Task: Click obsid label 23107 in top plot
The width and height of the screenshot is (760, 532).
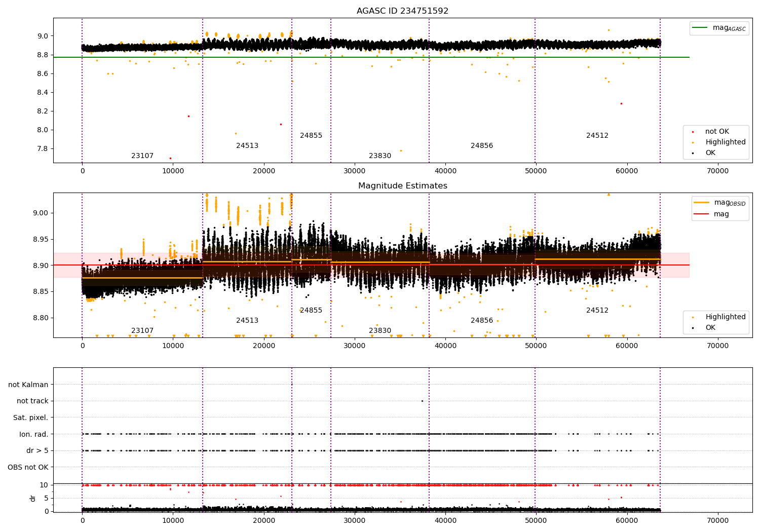Action: pyautogui.click(x=142, y=156)
